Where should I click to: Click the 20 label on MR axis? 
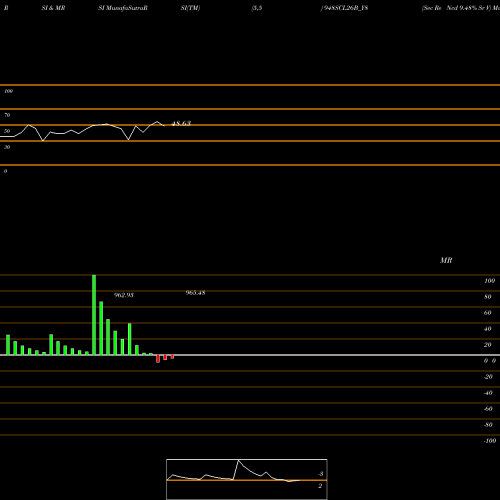coord(488,345)
